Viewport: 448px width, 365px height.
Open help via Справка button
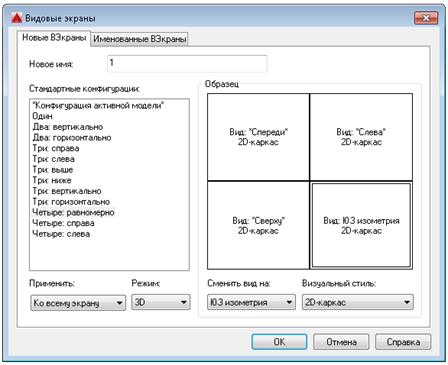pos(403,342)
